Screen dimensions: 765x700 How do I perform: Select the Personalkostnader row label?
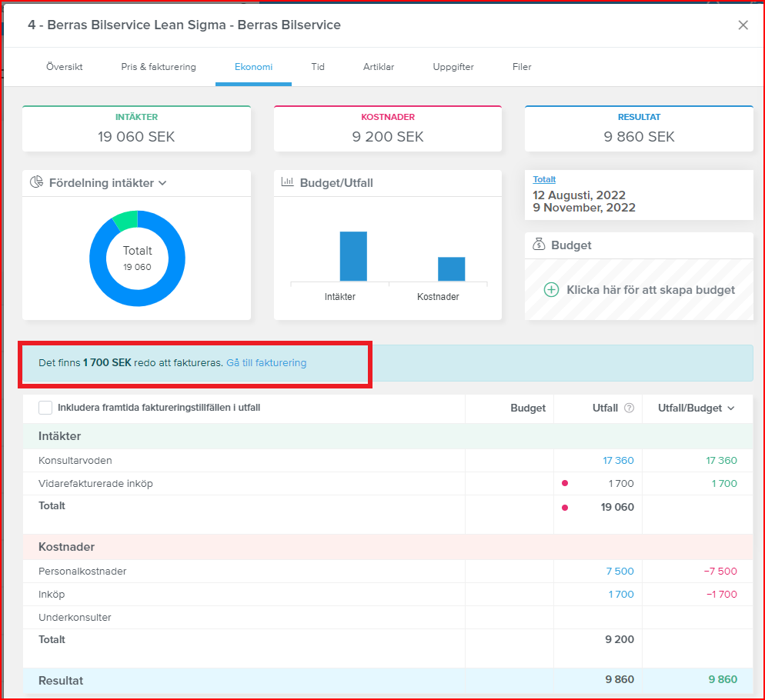coord(82,572)
